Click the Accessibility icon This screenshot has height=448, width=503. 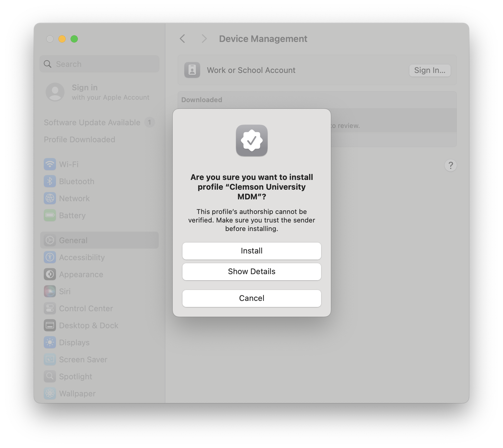coord(50,257)
